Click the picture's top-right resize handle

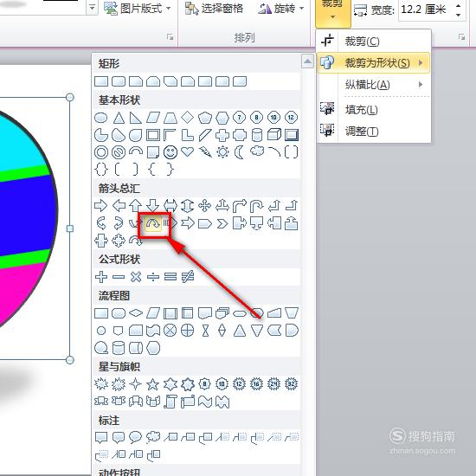(x=70, y=97)
